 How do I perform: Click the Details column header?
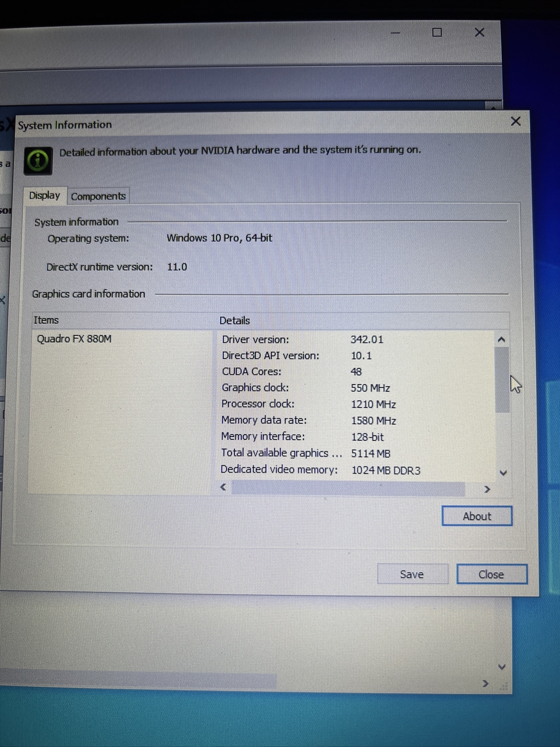point(235,320)
